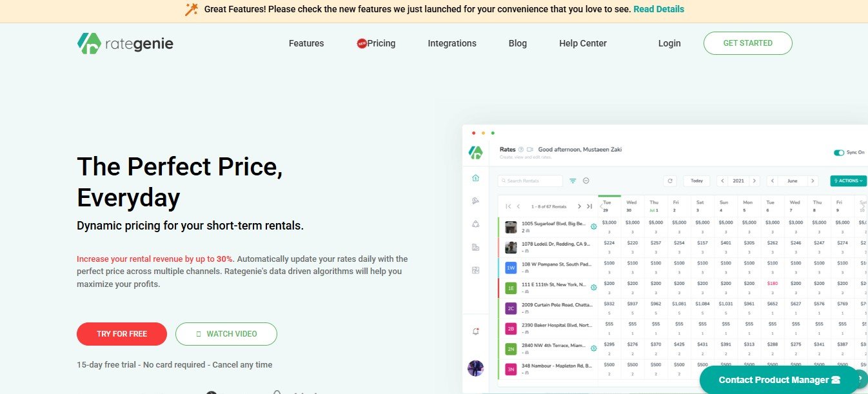Open the Blog menu item
This screenshot has width=868, height=394.
point(518,43)
